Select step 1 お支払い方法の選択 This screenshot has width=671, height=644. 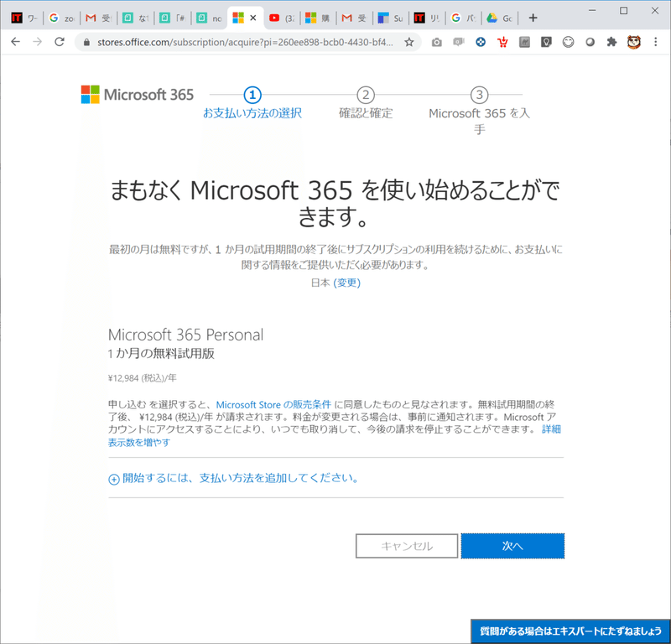[x=252, y=103]
